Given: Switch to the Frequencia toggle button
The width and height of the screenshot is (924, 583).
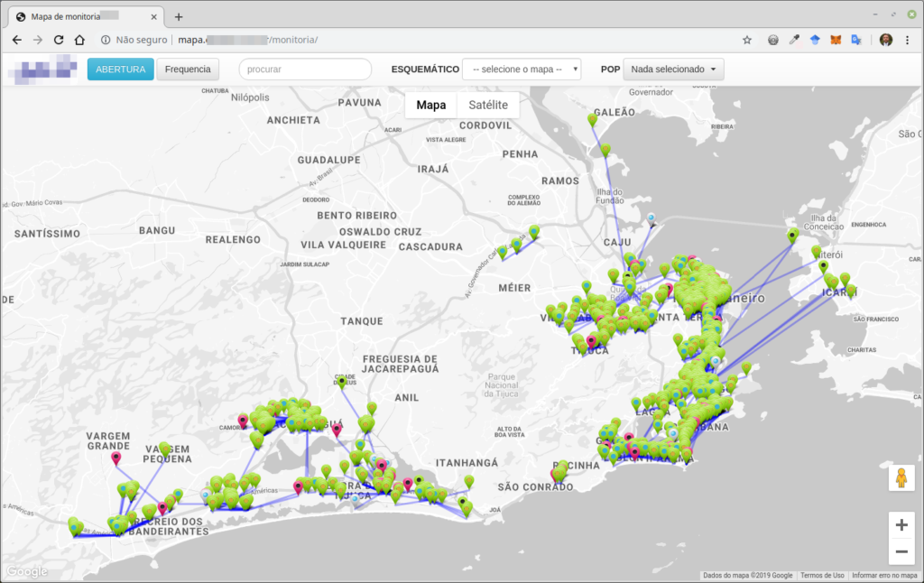Looking at the screenshot, I should (x=188, y=69).
